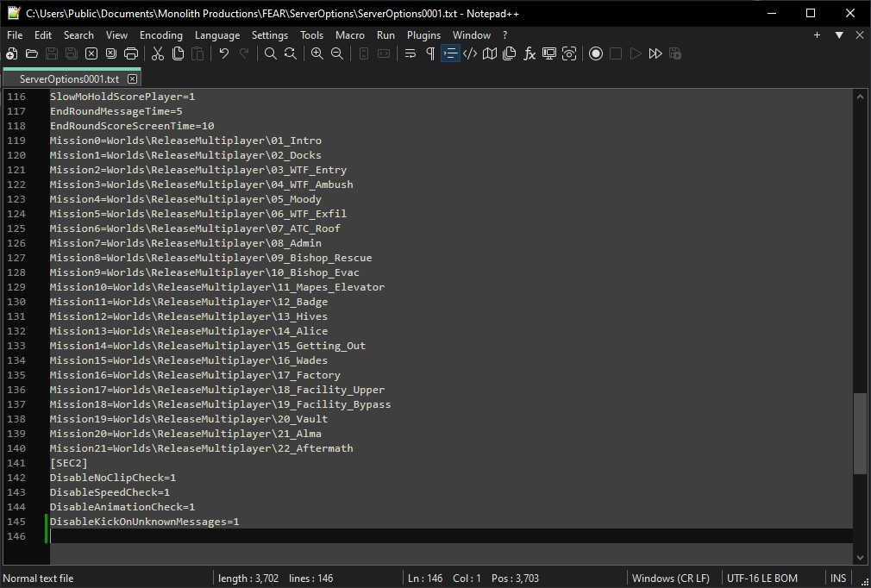Click the Windows (CR LF) status field
The height and width of the screenshot is (588, 871).
(x=670, y=578)
